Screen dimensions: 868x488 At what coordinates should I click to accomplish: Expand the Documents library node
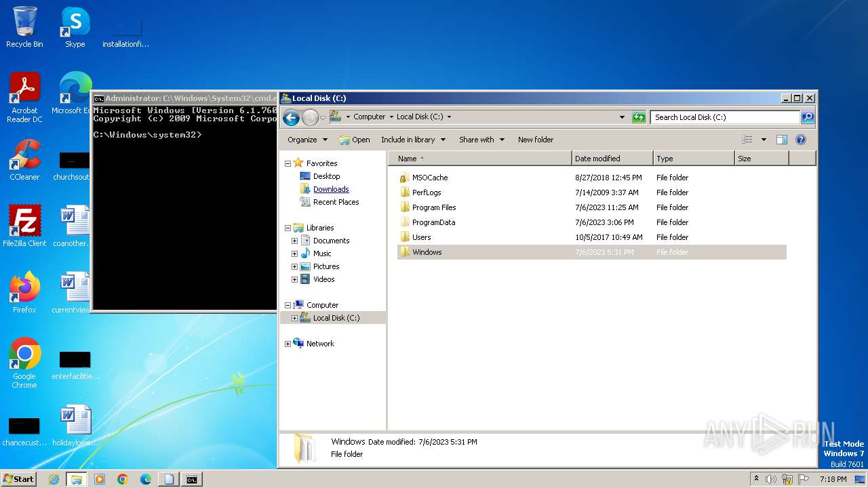pos(294,241)
